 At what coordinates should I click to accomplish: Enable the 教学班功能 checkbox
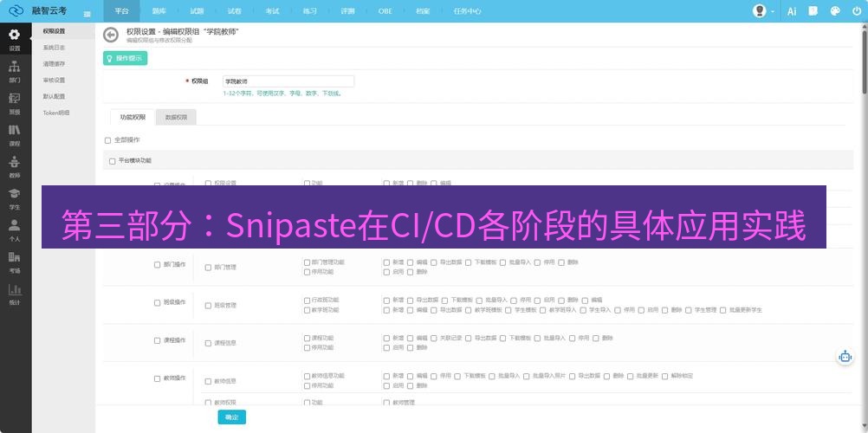[308, 310]
